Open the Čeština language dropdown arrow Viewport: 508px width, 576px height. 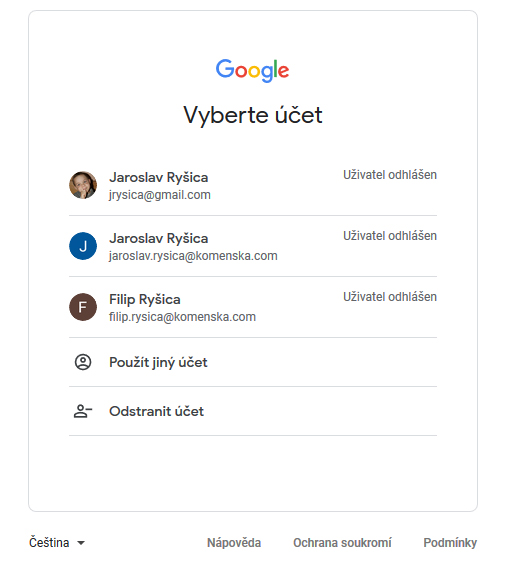(81, 543)
